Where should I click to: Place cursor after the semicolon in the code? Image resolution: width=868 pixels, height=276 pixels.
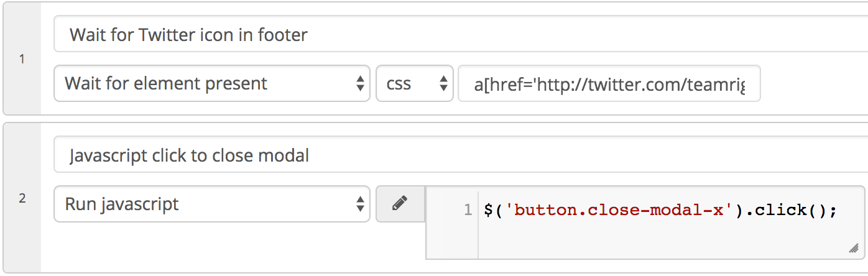[x=838, y=210]
